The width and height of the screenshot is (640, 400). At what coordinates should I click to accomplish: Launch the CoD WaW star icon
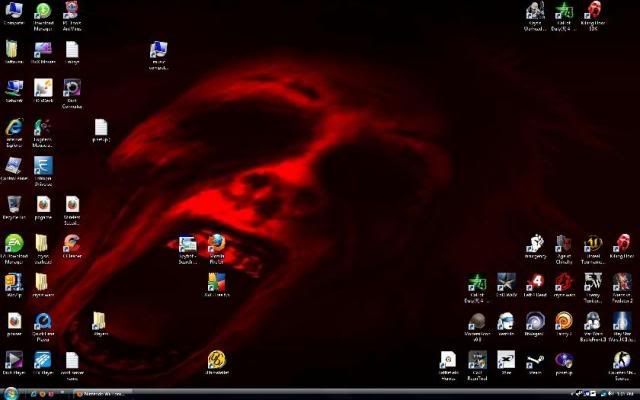506,283
